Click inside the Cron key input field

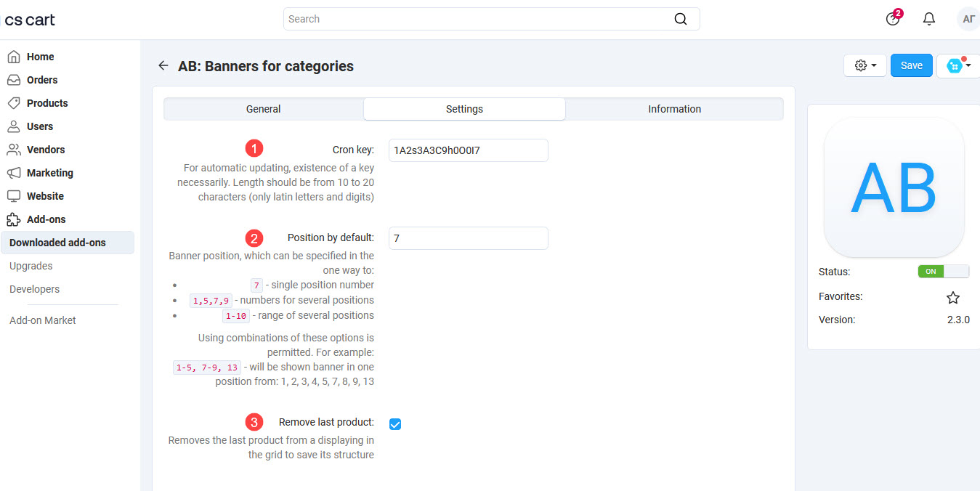pos(468,150)
